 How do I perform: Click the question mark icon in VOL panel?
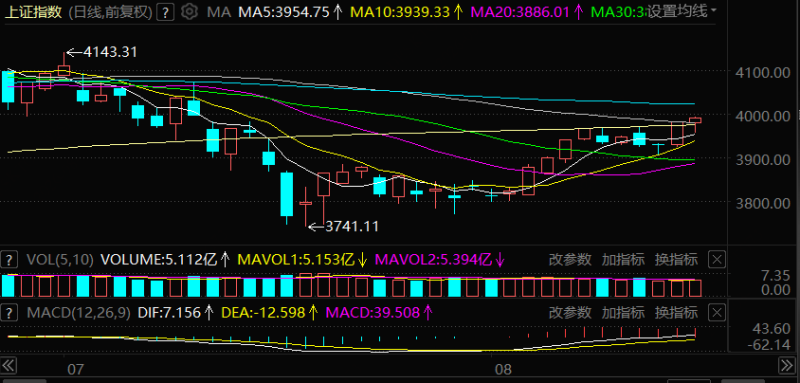click(8, 260)
